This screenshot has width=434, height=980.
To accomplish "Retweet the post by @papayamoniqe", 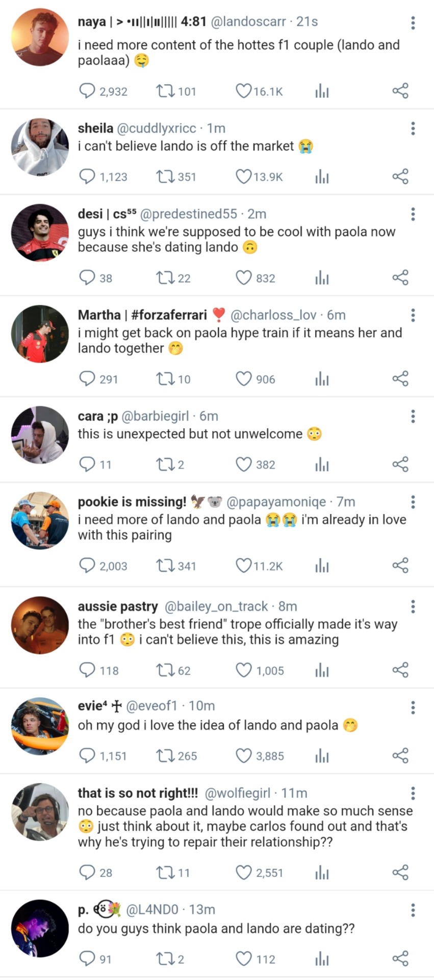I will coord(164,566).
